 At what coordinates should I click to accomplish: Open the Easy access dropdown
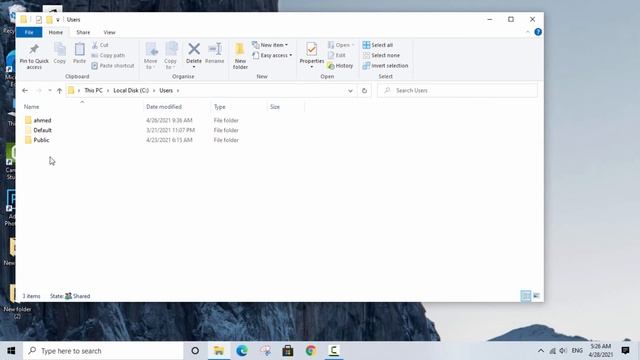[x=272, y=55]
